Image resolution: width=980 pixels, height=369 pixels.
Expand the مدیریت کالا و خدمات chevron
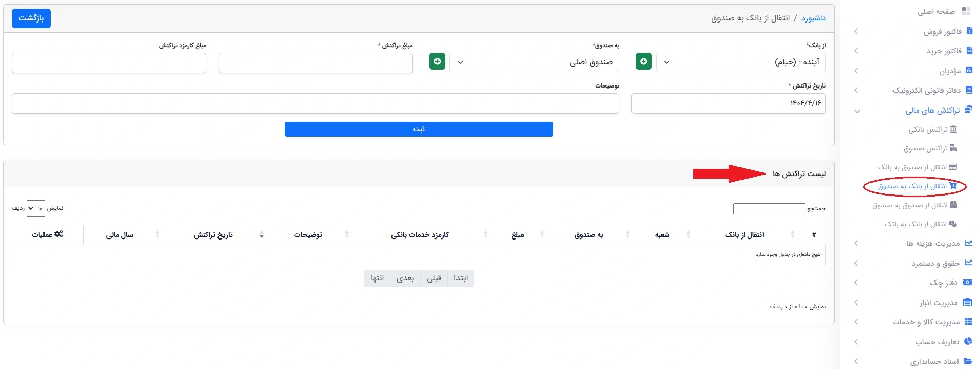856,322
